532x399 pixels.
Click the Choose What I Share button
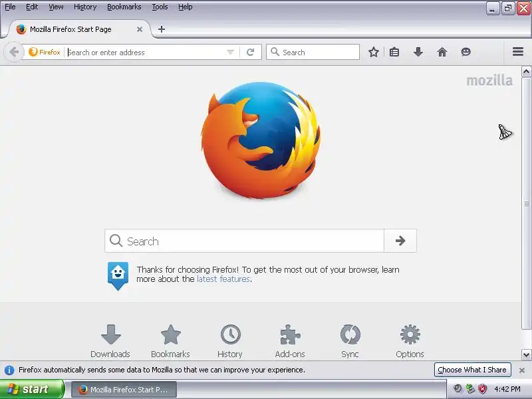[472, 370]
